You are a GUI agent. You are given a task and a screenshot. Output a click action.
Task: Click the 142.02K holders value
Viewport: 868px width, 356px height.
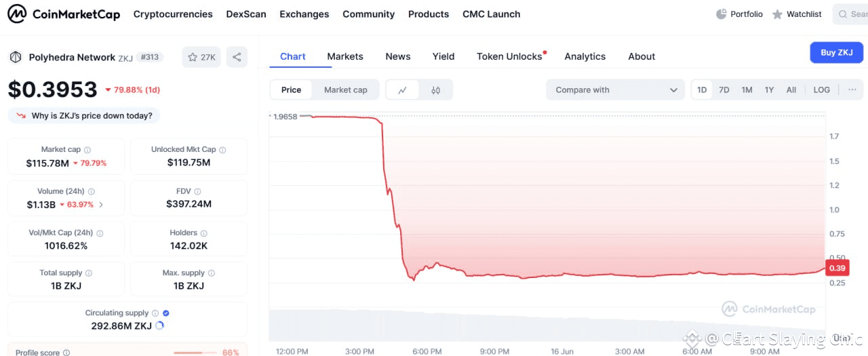coord(189,245)
